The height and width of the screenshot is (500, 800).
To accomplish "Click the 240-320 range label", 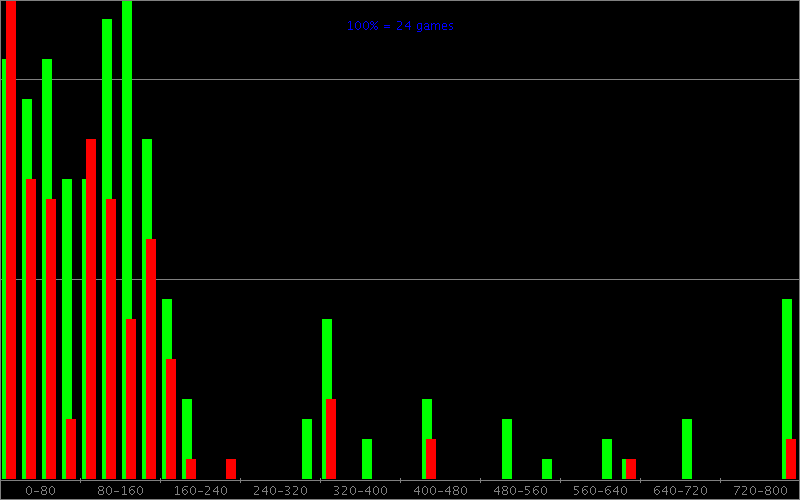I will [x=281, y=491].
